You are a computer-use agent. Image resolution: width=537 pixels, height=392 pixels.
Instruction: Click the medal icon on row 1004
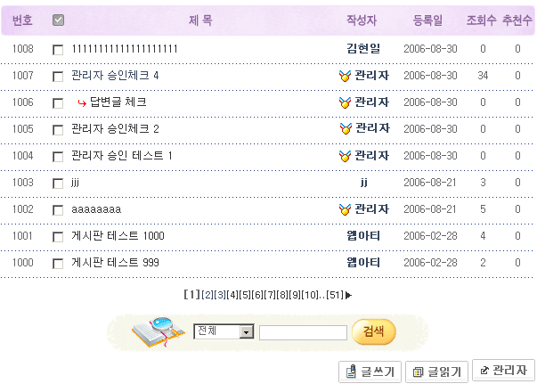pos(345,156)
